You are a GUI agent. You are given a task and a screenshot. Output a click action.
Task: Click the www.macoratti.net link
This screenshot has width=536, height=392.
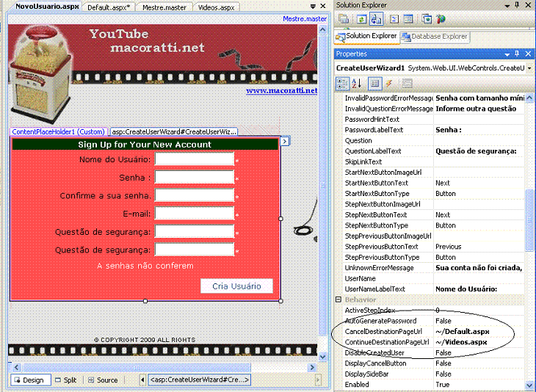(282, 90)
